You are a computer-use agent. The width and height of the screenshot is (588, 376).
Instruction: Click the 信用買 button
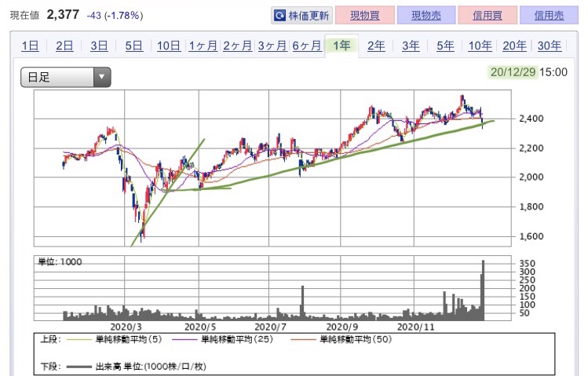click(488, 16)
